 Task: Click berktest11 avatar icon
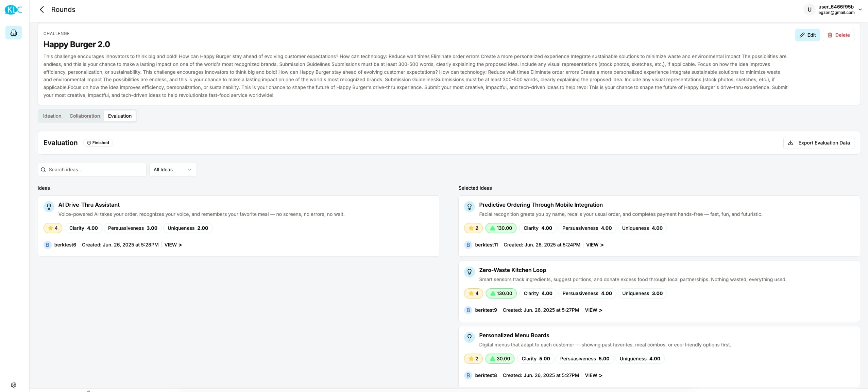[468, 245]
